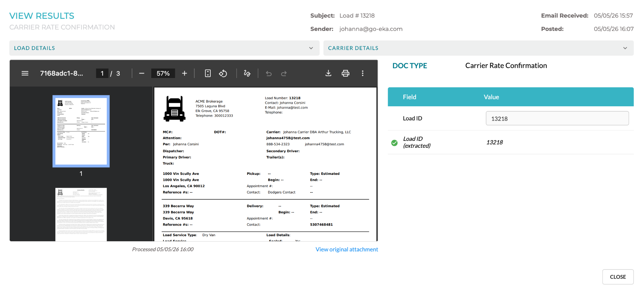The image size is (644, 295).
Task: Open PDF viewer more actions menu
Action: coord(363,73)
